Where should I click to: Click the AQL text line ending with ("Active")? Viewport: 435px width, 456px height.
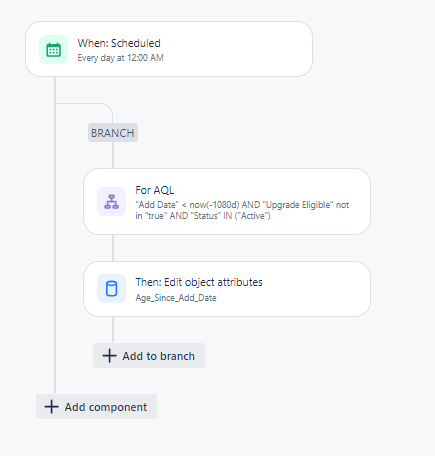tap(203, 216)
